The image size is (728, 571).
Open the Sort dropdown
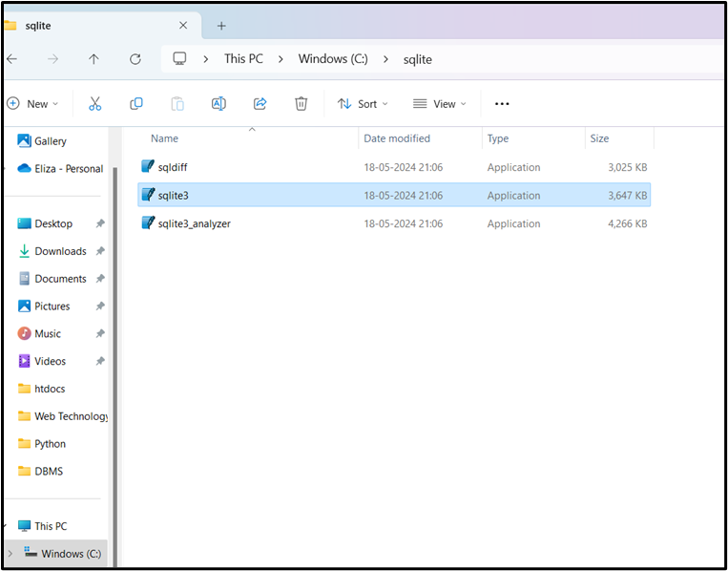point(363,103)
